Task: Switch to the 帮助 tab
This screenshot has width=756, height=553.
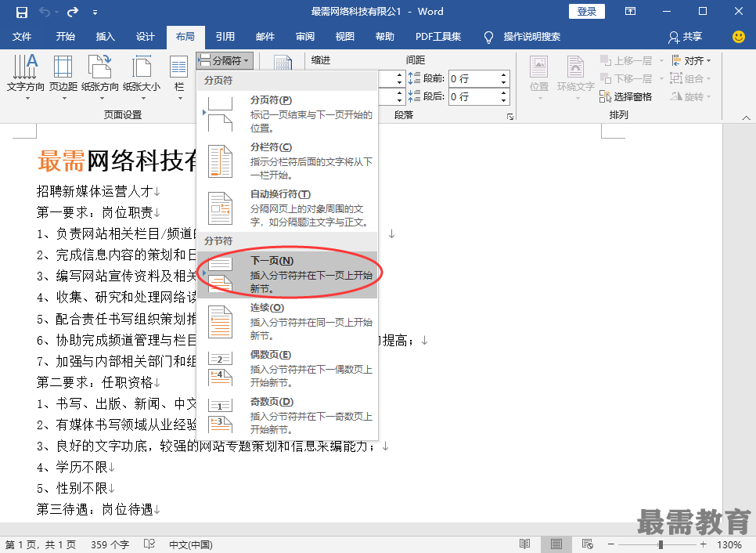Action: 385,37
